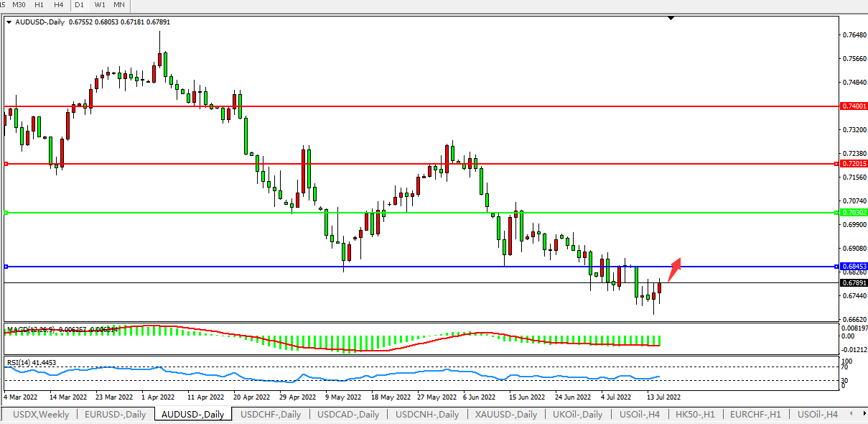868x424 pixels.
Task: Open the USDX,Weekly chart tab
Action: [41, 415]
